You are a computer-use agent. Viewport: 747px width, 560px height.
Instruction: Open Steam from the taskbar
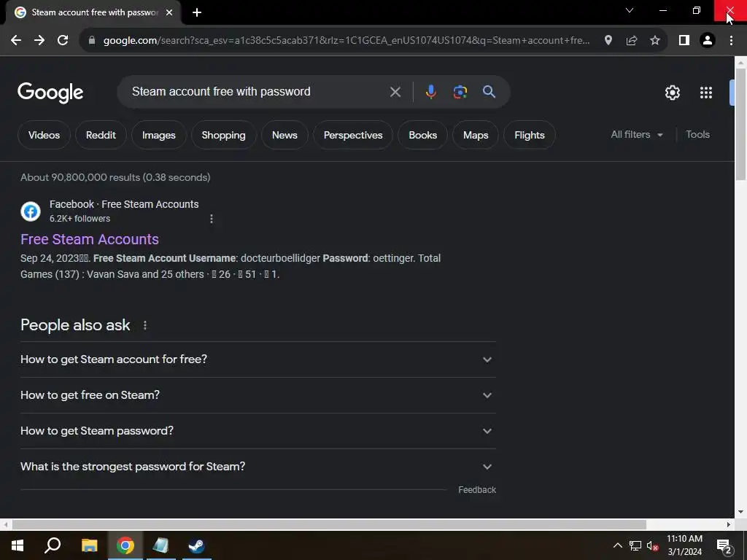click(x=197, y=545)
